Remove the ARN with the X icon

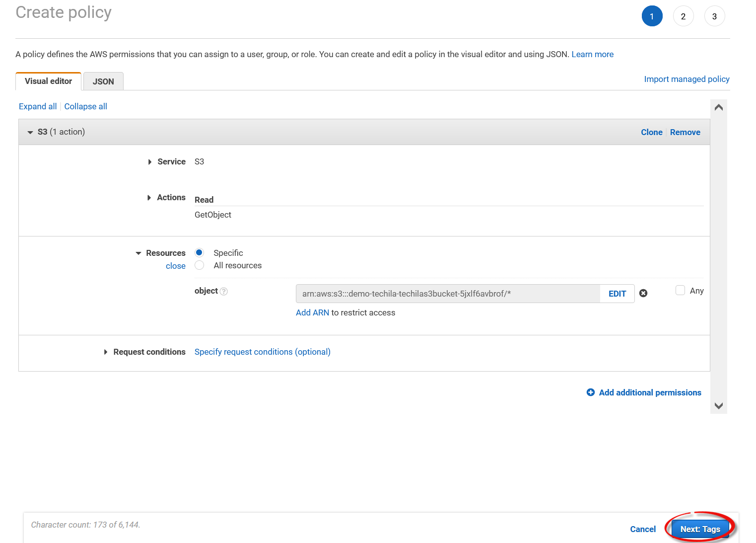(643, 294)
